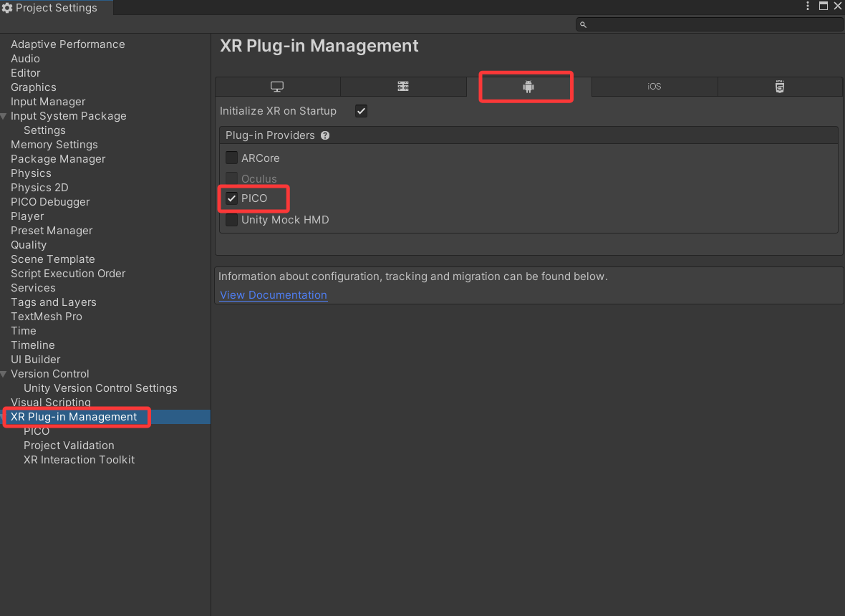
Task: Select XR Plug-in Management in sidebar
Action: (74, 417)
